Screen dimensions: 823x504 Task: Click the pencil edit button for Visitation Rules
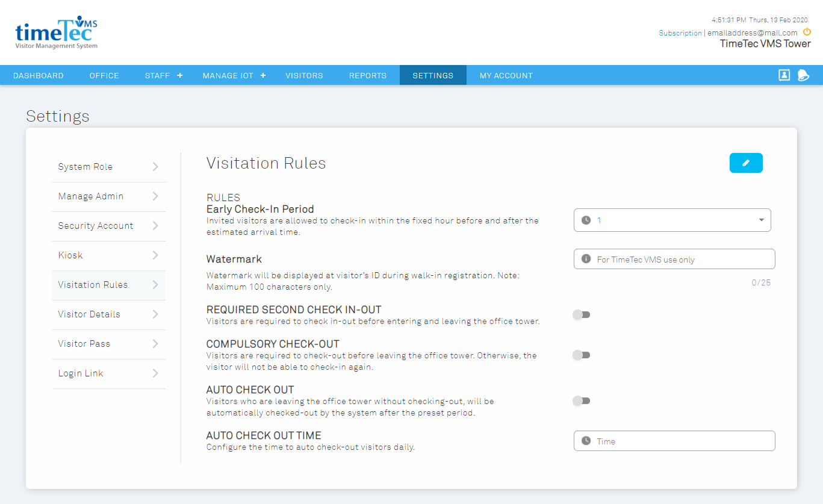point(746,163)
